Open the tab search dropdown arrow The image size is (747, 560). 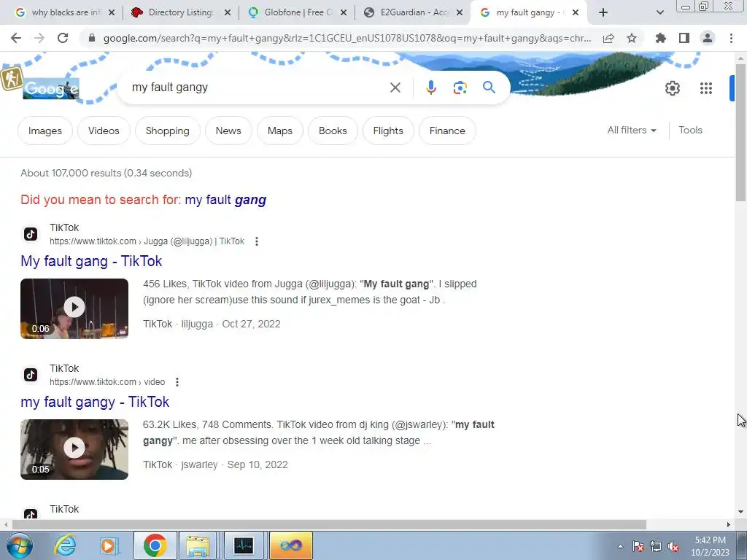tap(659, 13)
